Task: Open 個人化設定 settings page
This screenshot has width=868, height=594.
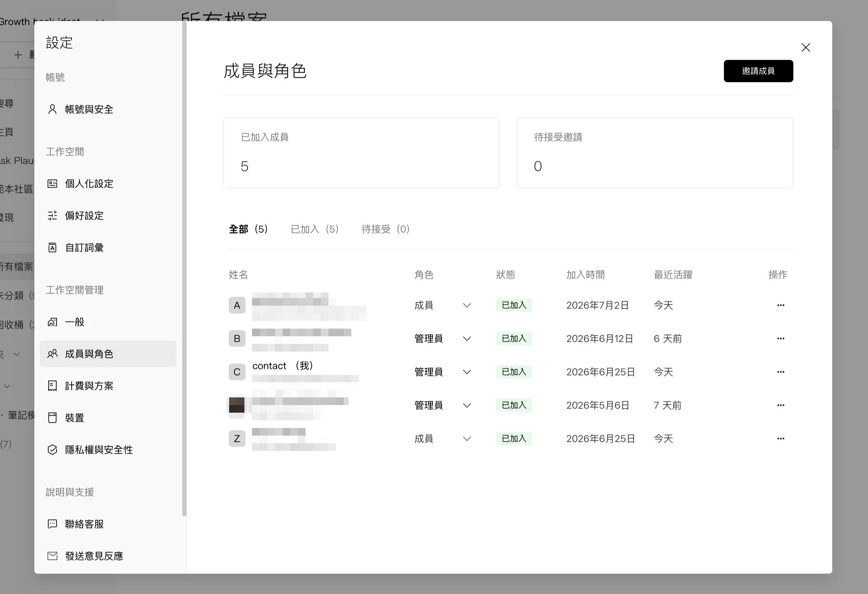Action: tap(108, 183)
